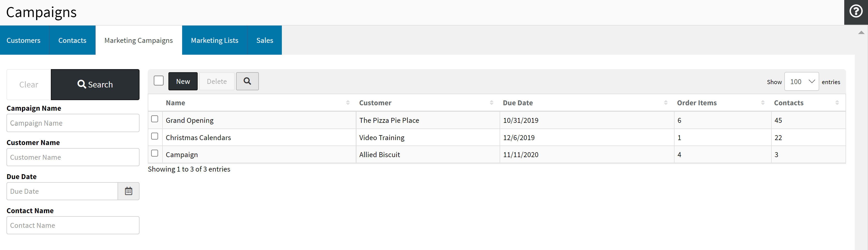Tick the Grand Opening row checkbox
Image resolution: width=868 pixels, height=250 pixels.
155,119
